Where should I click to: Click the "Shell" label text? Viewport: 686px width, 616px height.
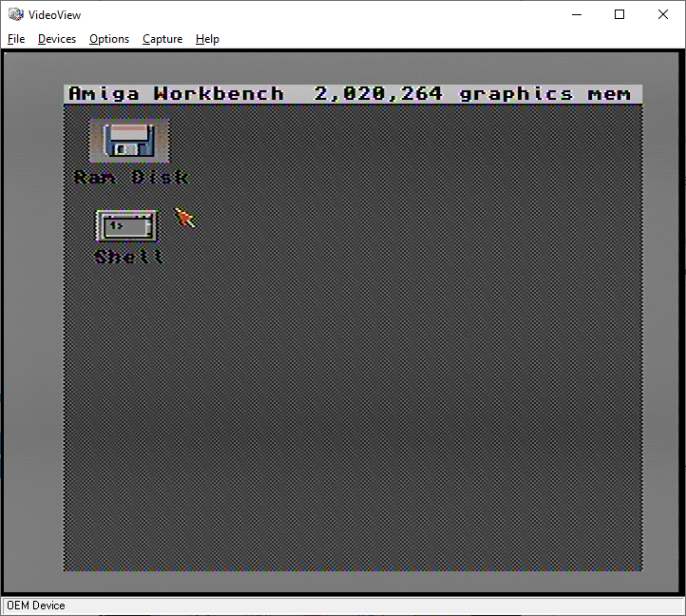[129, 257]
